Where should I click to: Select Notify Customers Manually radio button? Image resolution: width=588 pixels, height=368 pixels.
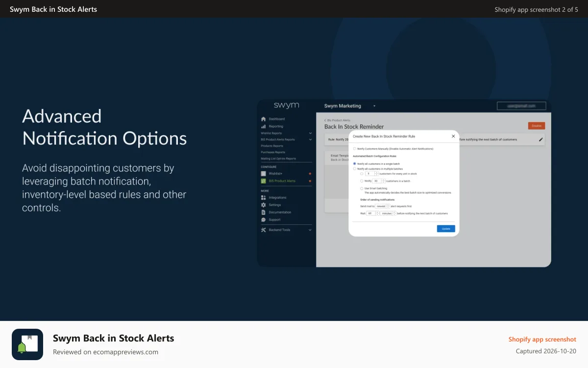354,149
